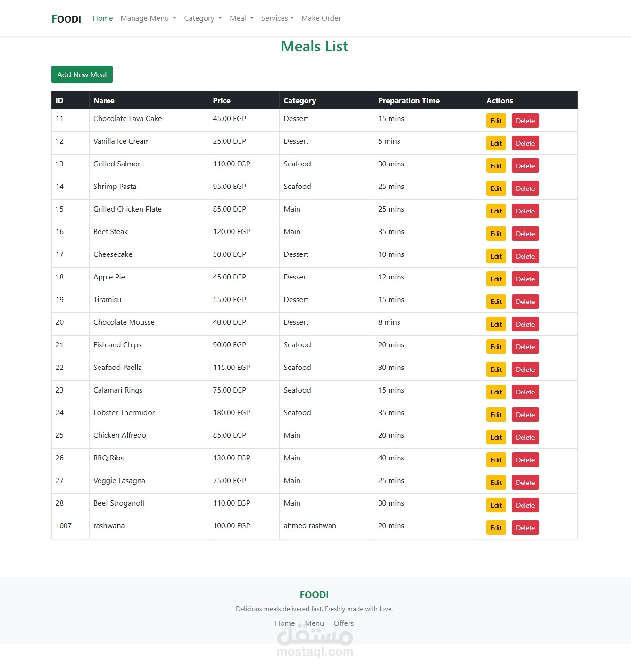
Task: Open the Meal dropdown menu
Action: click(x=241, y=18)
